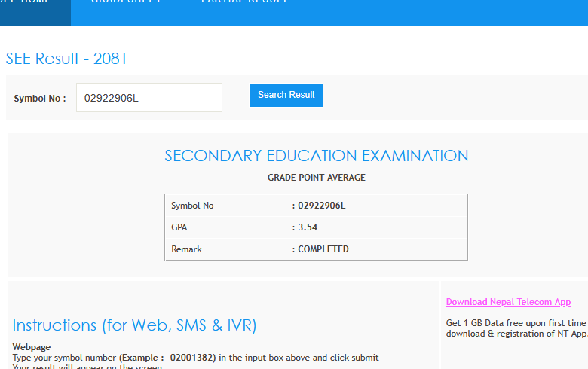
Task: Click the SECONDARY EDUCATION EXAMINATION title
Action: [316, 156]
